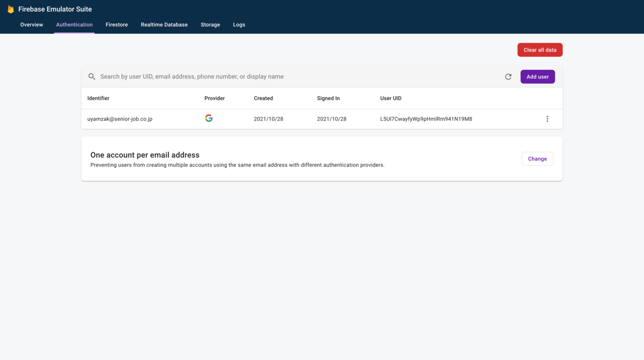Viewport: 644px width, 360px height.
Task: Open the Storage tab
Action: pos(210,25)
